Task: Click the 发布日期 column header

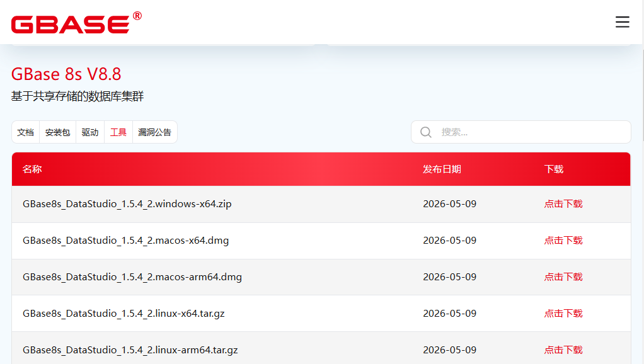Action: click(x=442, y=169)
